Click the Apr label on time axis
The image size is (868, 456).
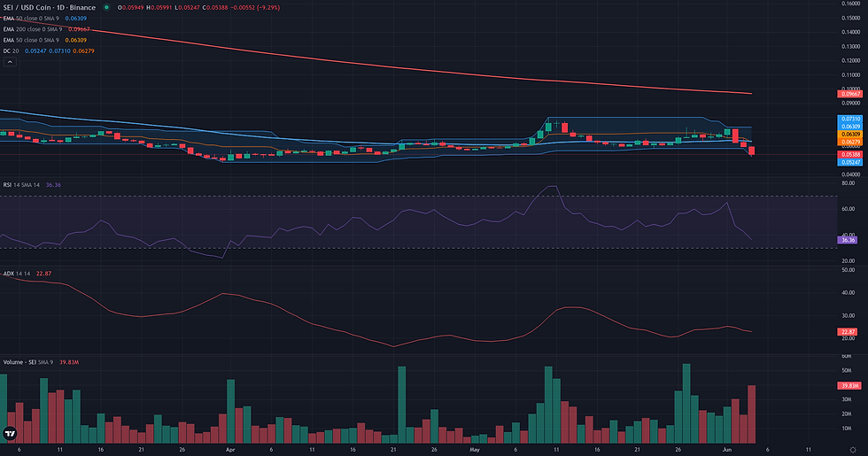coord(230,450)
